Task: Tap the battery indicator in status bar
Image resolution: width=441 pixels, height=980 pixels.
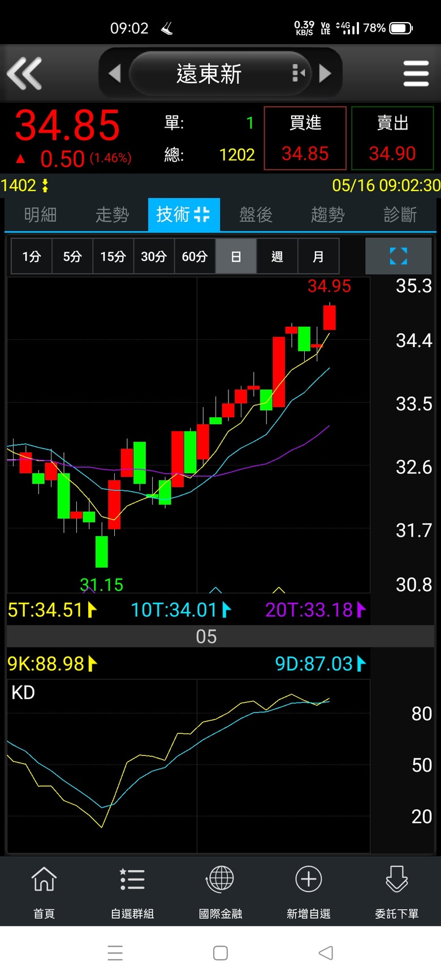Action: [401, 28]
